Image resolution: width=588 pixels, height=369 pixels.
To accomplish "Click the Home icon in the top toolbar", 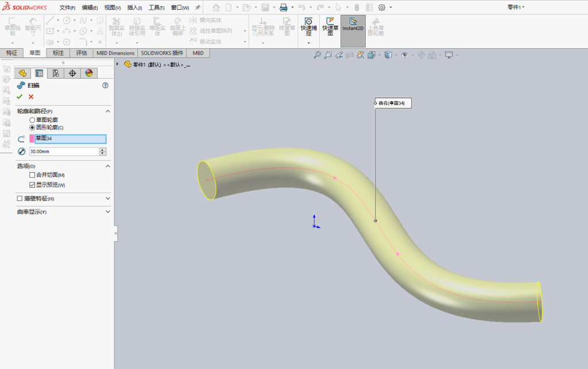I will 216,7.
